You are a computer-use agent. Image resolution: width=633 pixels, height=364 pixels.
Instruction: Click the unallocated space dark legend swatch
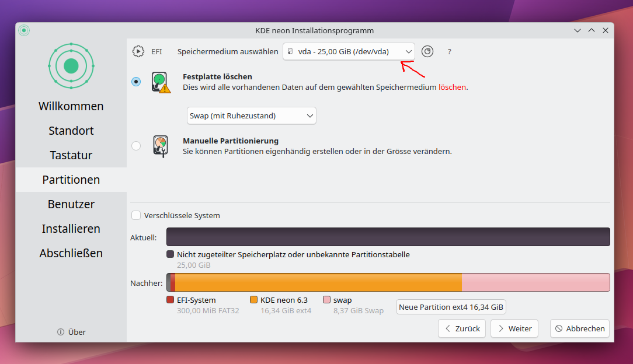[171, 254]
